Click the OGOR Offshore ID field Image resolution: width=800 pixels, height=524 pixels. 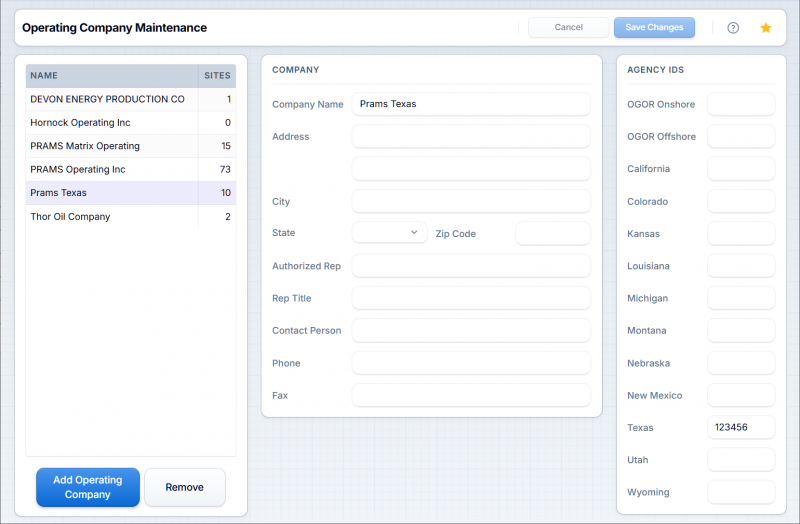point(741,136)
